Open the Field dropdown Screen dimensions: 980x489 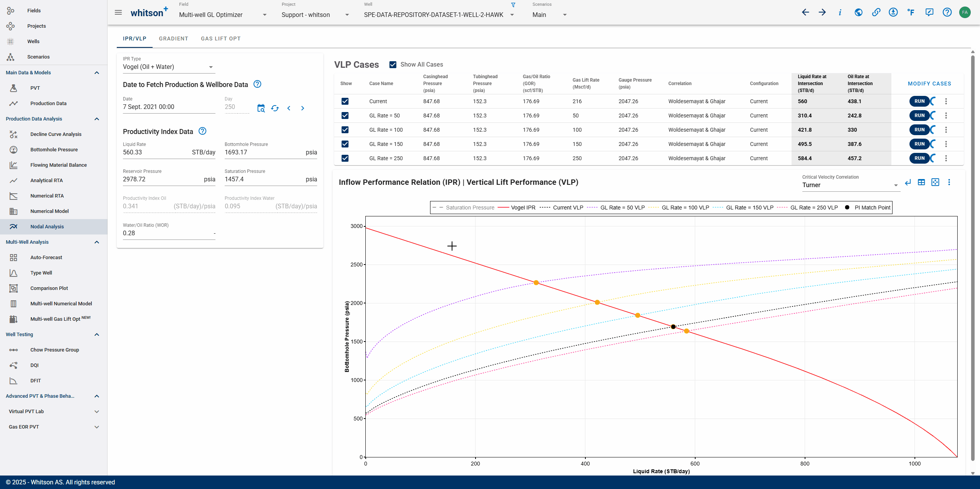223,15
